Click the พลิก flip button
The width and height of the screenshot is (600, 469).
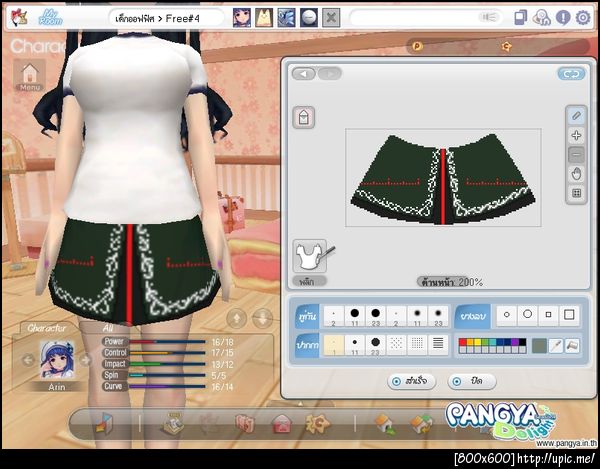coord(309,282)
